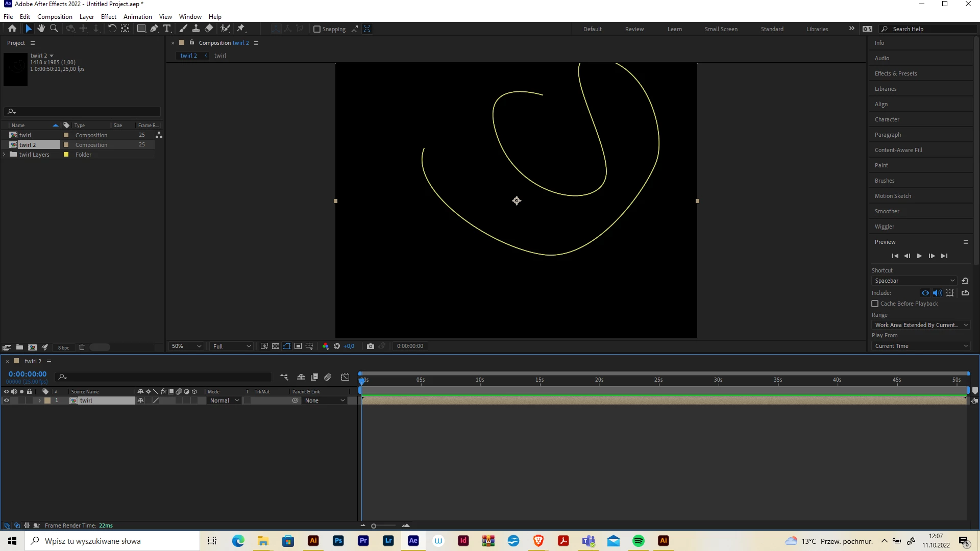The height and width of the screenshot is (551, 980).
Task: Open the Full resolution dropdown
Action: pyautogui.click(x=232, y=346)
